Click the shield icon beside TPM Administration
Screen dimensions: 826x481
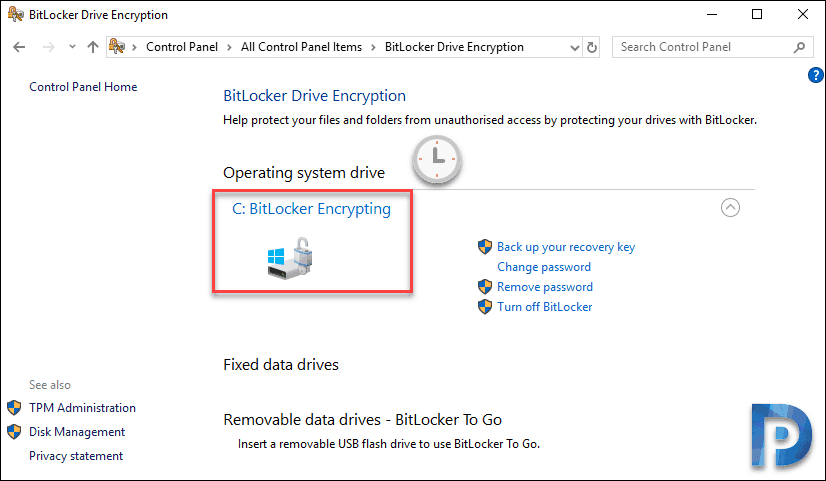coord(14,408)
